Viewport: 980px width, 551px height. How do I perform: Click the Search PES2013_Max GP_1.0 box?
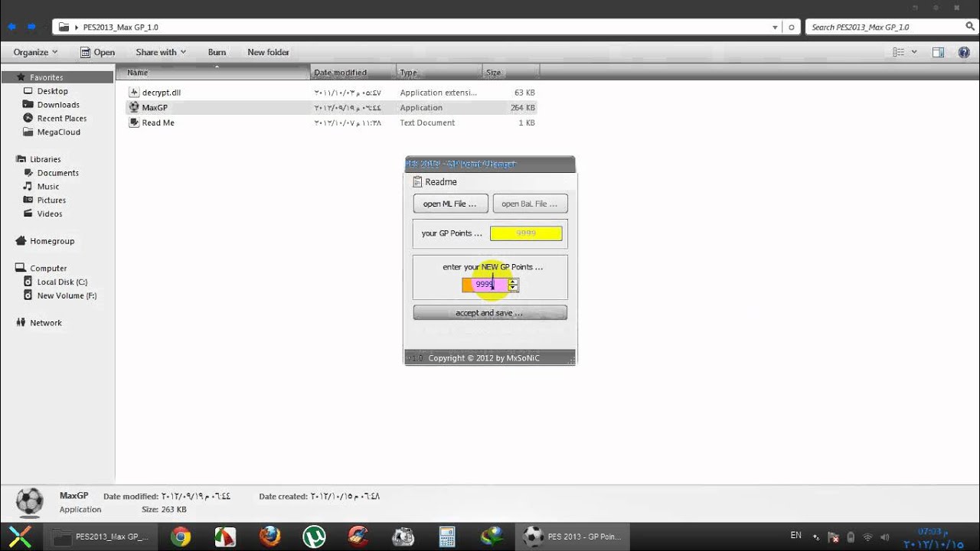coord(885,27)
